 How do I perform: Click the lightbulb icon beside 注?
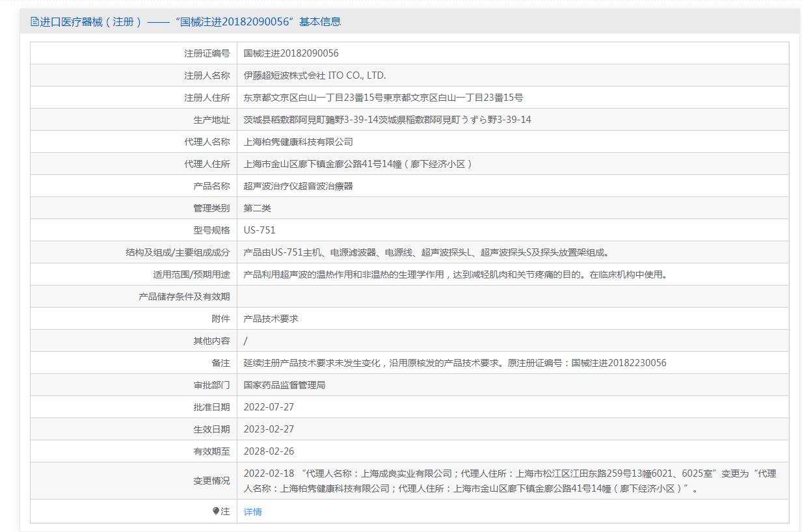coord(216,511)
